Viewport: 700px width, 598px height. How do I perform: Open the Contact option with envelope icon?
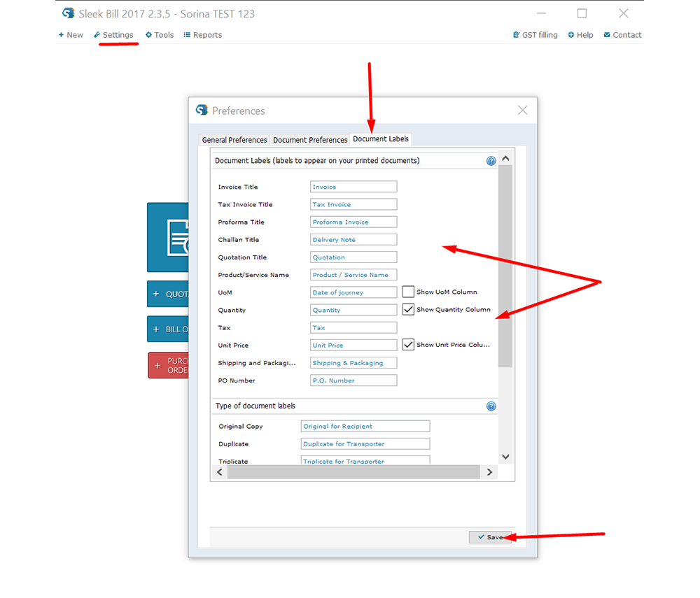pyautogui.click(x=622, y=35)
